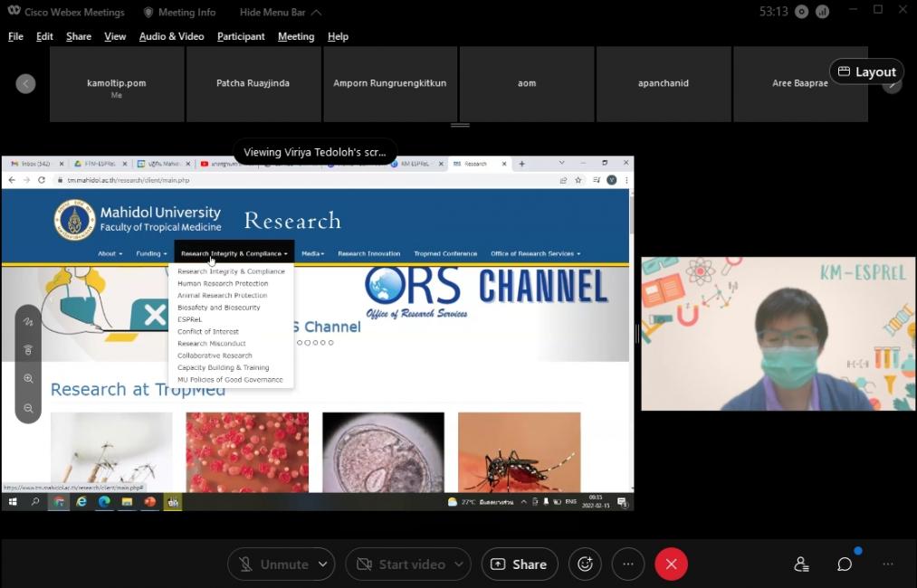Open the reactions emoji button
The height and width of the screenshot is (588, 917).
[x=585, y=564]
